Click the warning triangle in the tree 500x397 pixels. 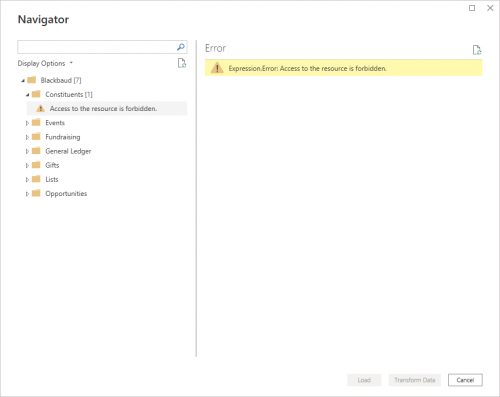[40, 108]
